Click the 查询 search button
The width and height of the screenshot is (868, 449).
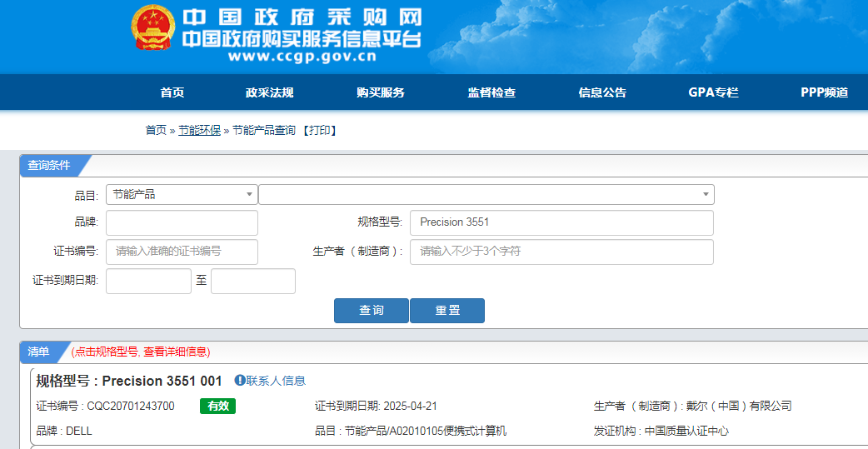372,311
